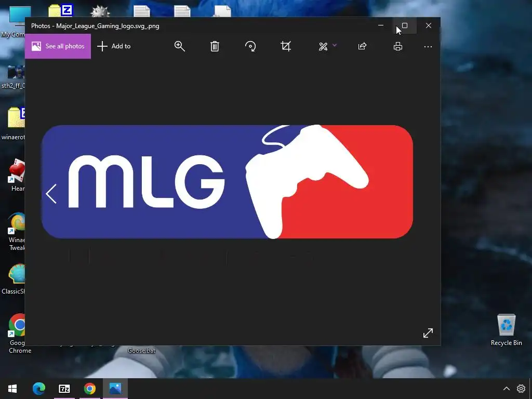The height and width of the screenshot is (399, 532).
Task: Open Chrome from the taskbar
Action: pos(89,389)
